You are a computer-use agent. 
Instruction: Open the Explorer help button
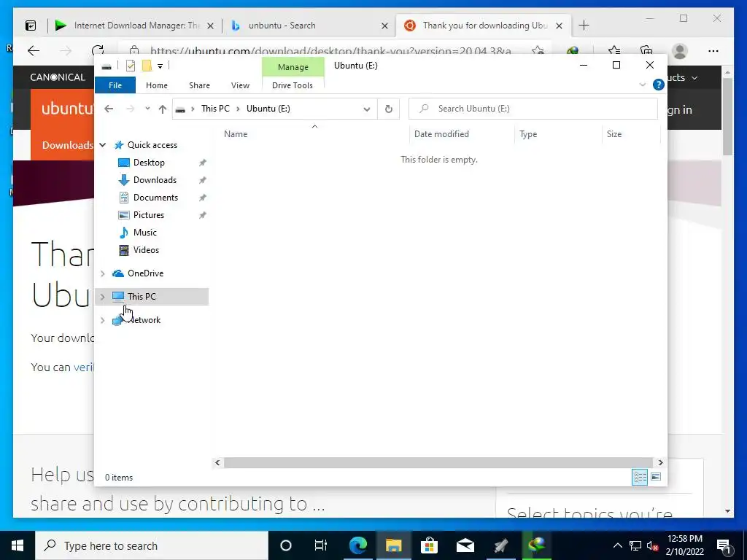point(659,85)
